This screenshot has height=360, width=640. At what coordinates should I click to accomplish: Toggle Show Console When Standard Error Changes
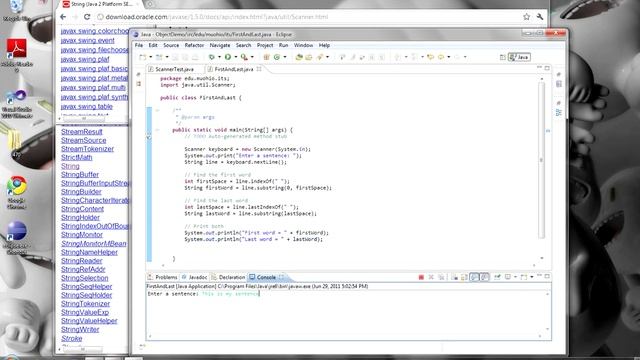[484, 277]
